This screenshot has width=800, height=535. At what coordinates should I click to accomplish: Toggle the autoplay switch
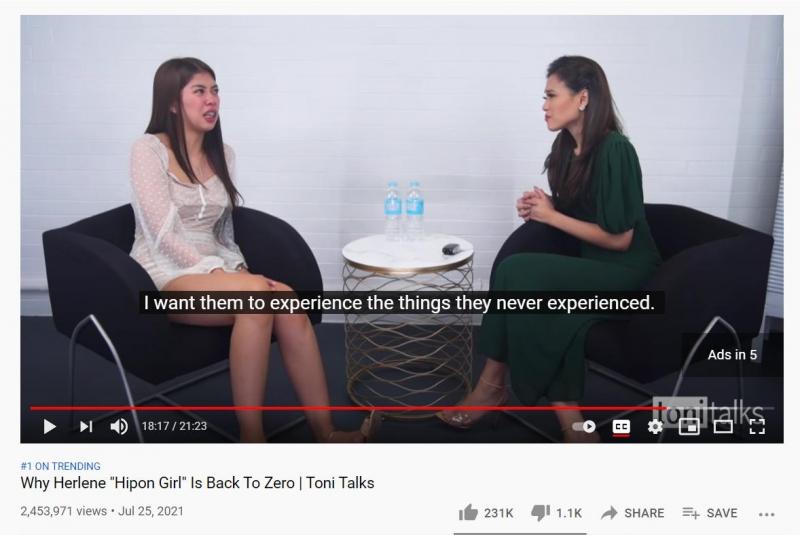point(585,426)
